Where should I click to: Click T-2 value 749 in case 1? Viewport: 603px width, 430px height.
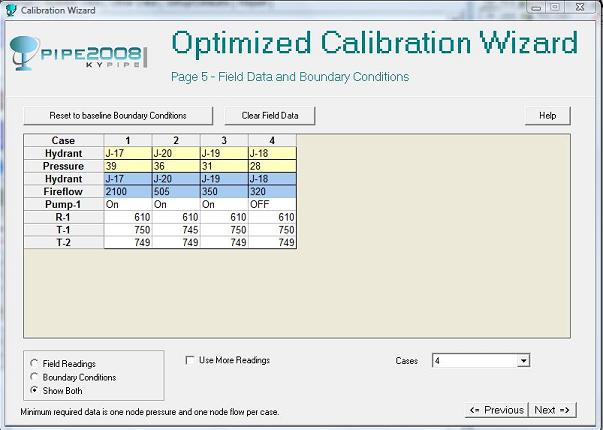pos(128,242)
